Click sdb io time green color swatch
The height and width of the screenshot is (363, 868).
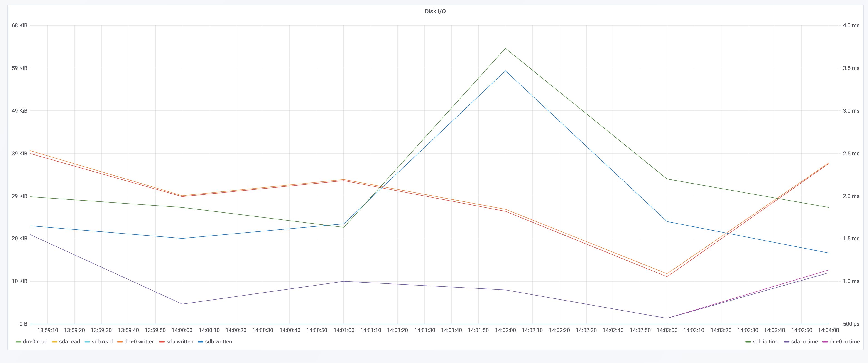click(748, 342)
